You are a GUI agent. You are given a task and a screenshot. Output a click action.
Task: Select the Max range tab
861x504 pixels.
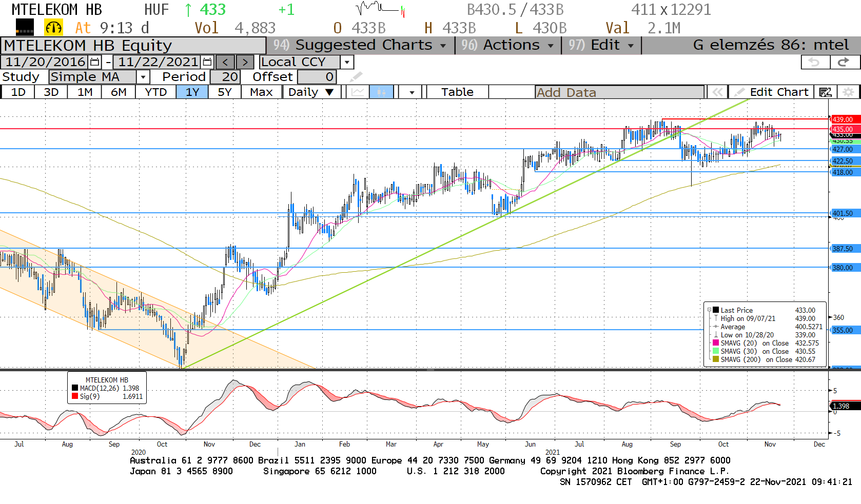click(x=261, y=92)
